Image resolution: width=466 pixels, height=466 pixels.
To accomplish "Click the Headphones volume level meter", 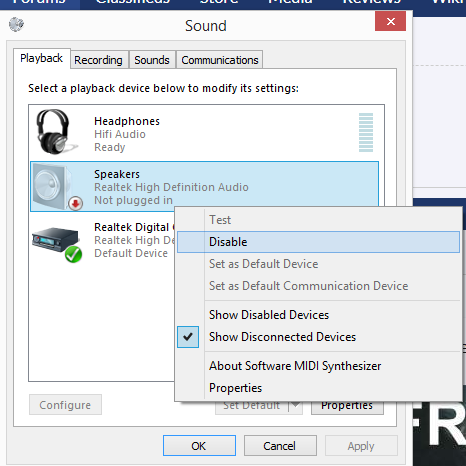I will tap(366, 132).
